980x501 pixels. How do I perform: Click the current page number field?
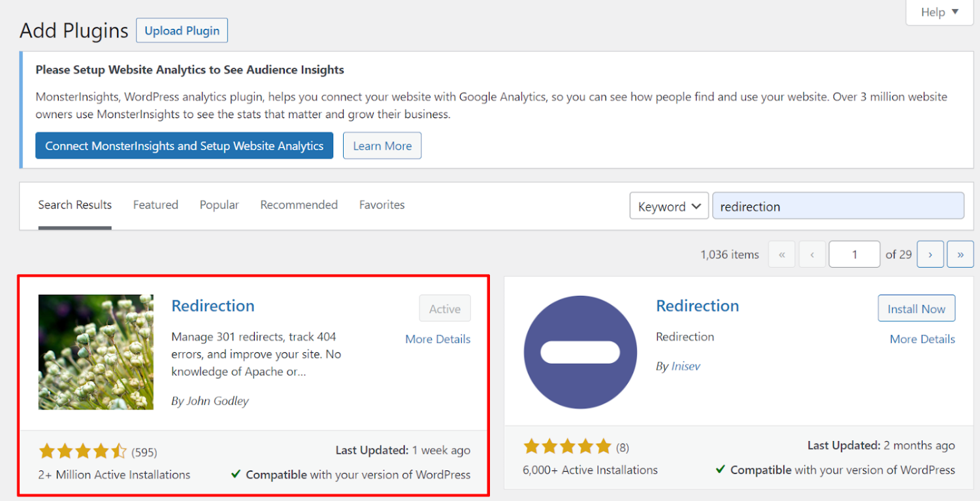pos(855,255)
